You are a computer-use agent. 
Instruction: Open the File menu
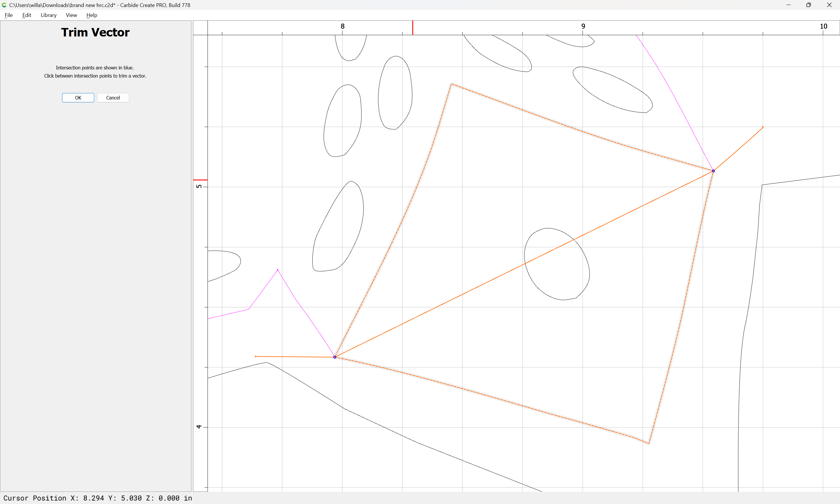tap(8, 15)
